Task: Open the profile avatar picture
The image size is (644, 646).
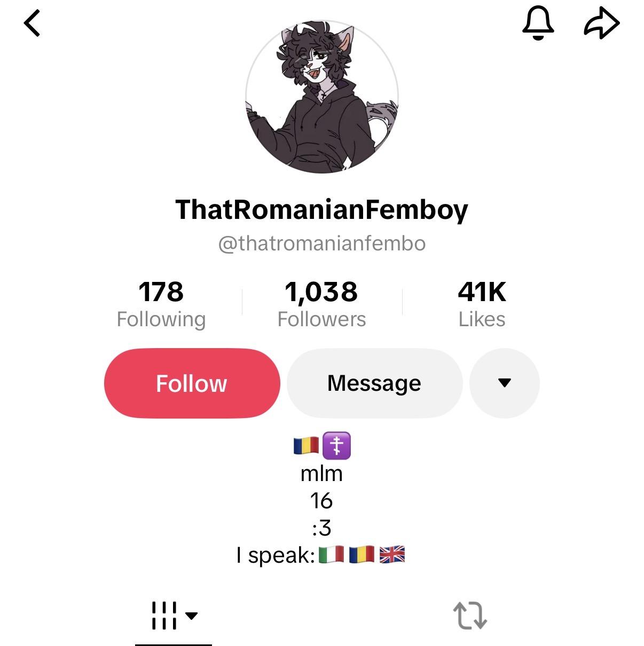Action: 322,97
